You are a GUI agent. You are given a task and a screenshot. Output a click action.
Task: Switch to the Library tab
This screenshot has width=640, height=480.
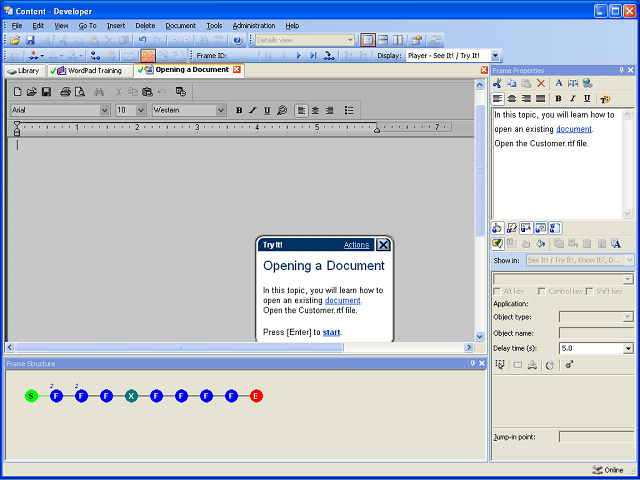point(24,71)
